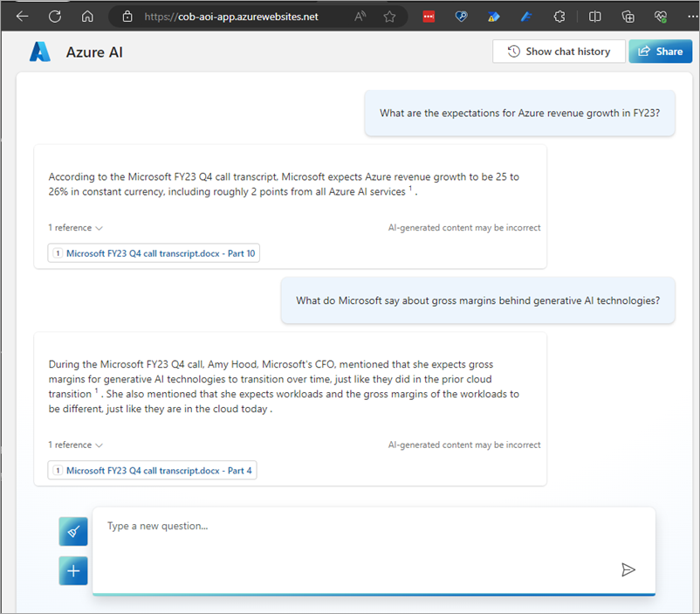Open the red extension icon in toolbar
This screenshot has height=614, width=700.
429,17
